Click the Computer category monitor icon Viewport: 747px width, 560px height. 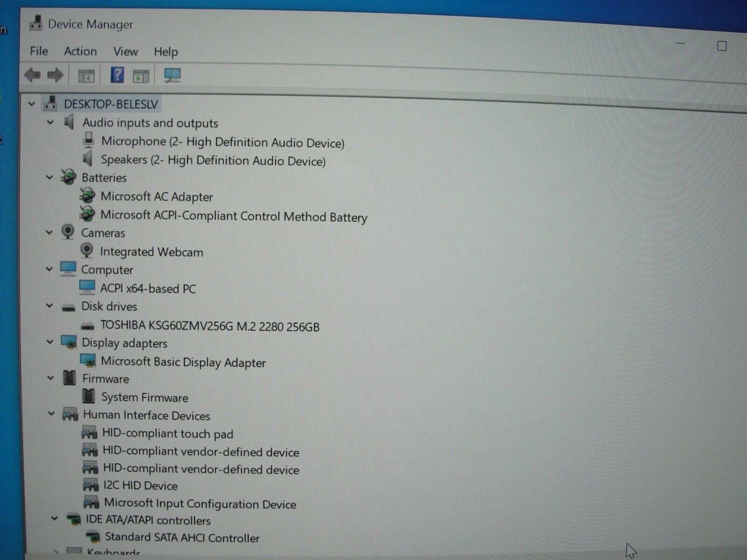pyautogui.click(x=68, y=269)
